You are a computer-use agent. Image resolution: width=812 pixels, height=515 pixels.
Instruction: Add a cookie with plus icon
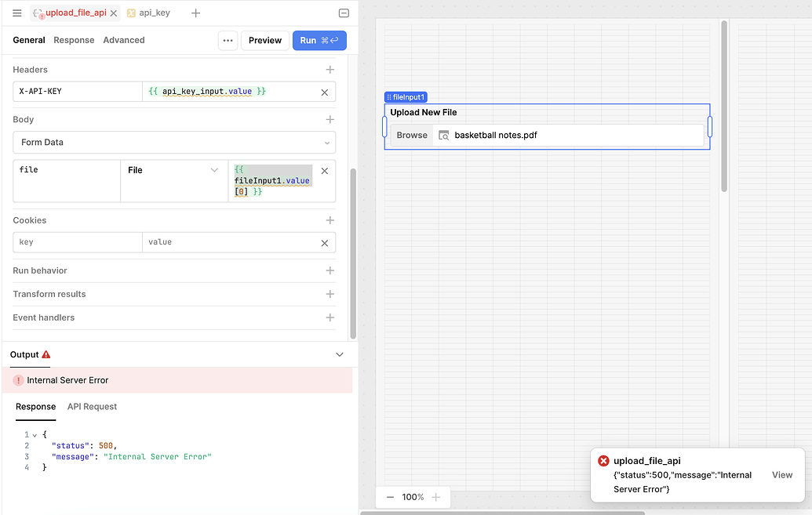pos(330,220)
